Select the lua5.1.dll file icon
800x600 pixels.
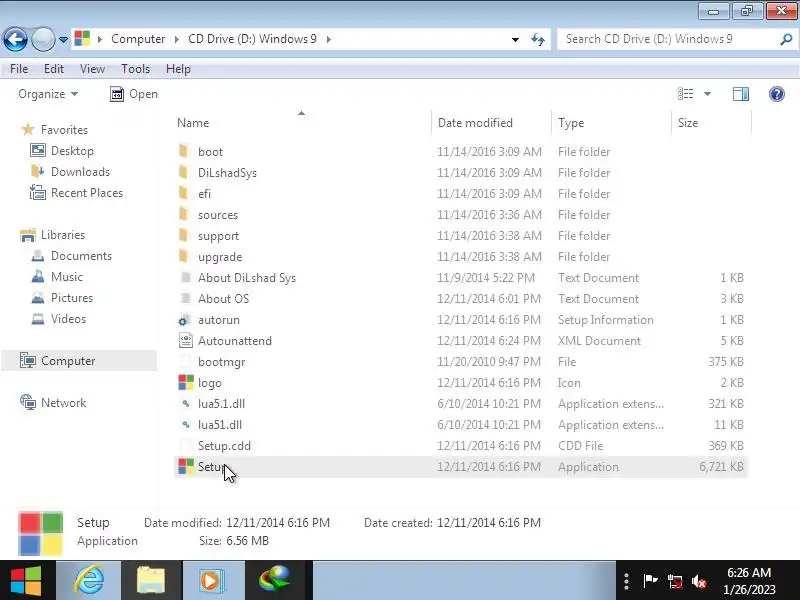186,404
